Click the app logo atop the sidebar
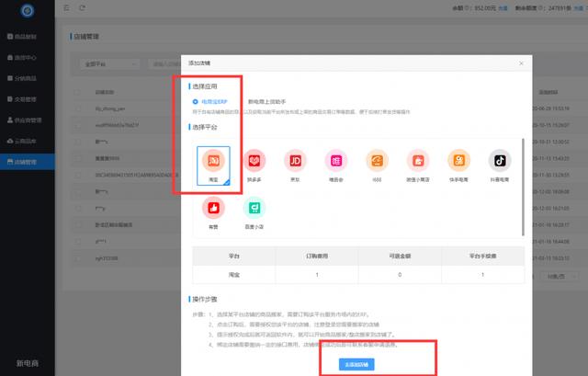The image size is (588, 376). (27, 10)
